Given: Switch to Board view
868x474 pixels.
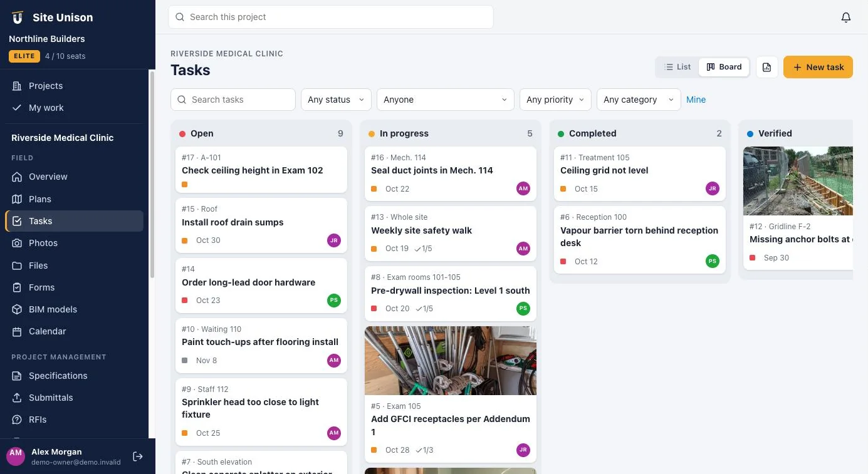Looking at the screenshot, I should click(724, 67).
